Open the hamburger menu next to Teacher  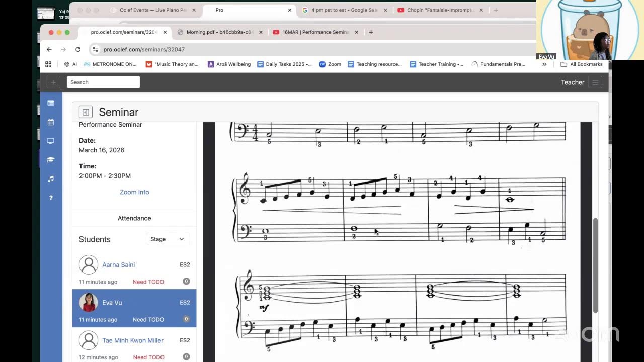tap(595, 82)
